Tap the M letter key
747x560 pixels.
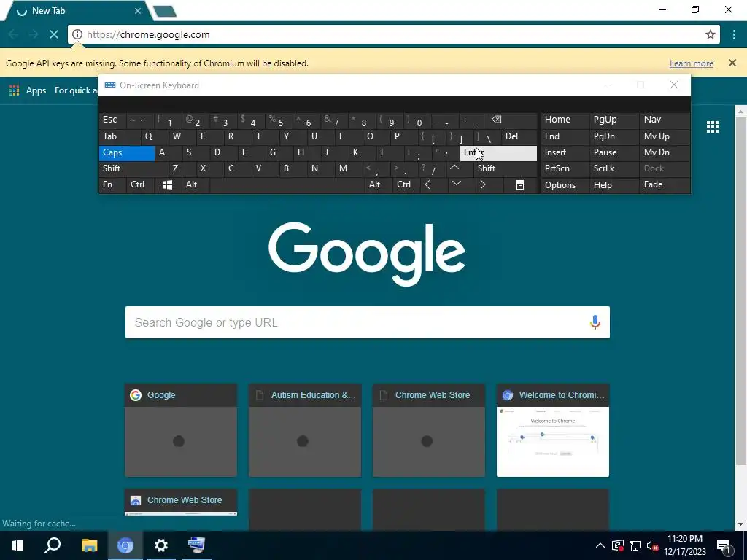click(349, 168)
